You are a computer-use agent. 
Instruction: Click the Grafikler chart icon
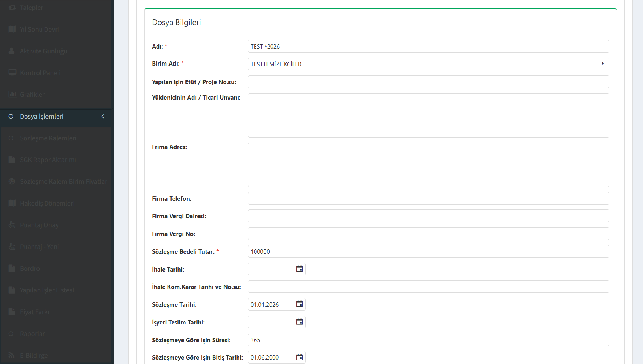tap(12, 94)
